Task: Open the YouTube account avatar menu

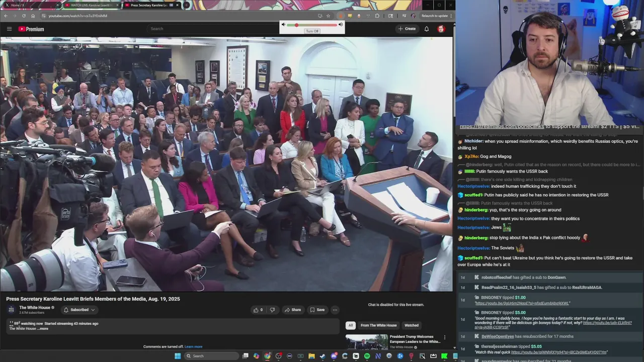Action: (x=441, y=29)
